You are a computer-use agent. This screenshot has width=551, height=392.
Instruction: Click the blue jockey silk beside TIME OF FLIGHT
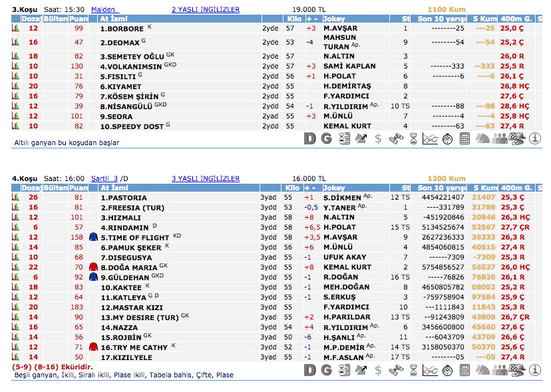click(93, 238)
